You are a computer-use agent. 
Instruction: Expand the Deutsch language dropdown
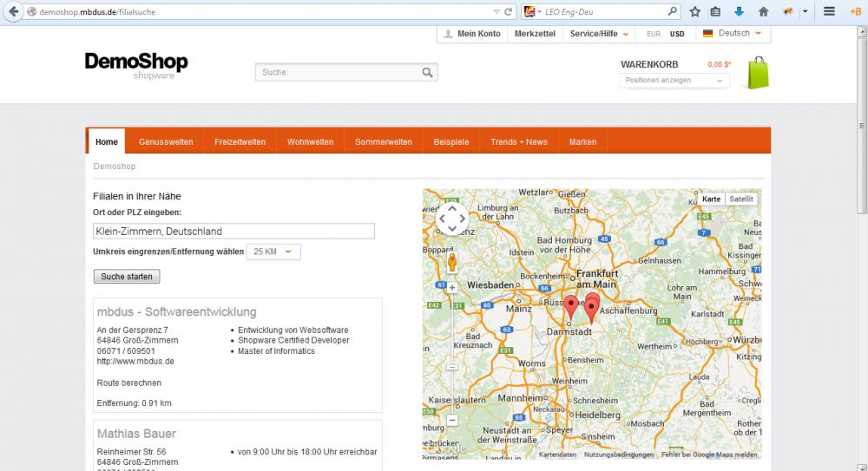click(733, 34)
